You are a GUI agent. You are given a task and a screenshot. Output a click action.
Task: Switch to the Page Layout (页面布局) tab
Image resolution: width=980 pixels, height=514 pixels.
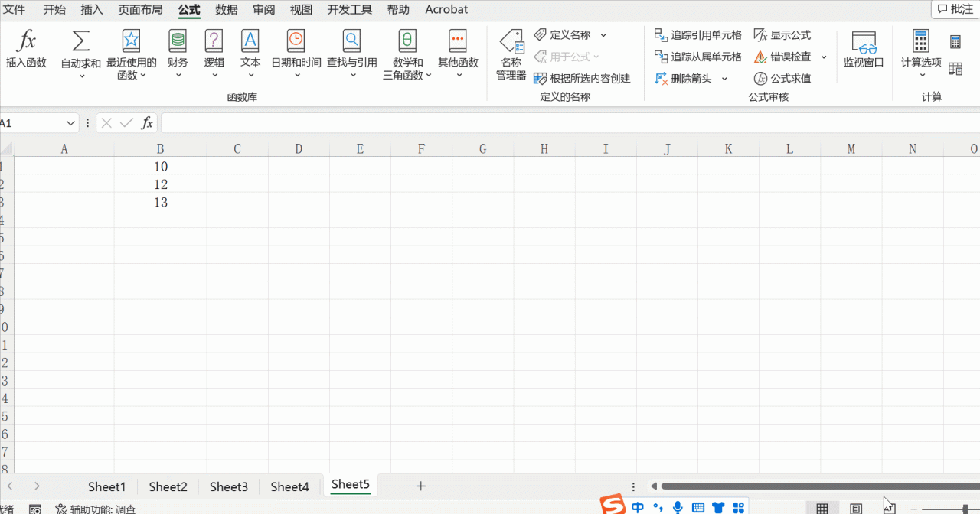pyautogui.click(x=140, y=9)
